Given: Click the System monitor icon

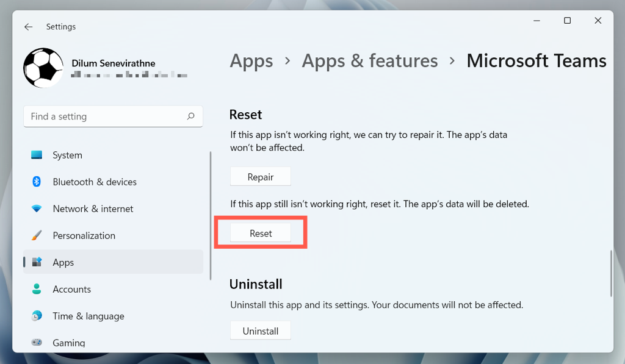Looking at the screenshot, I should coord(37,155).
